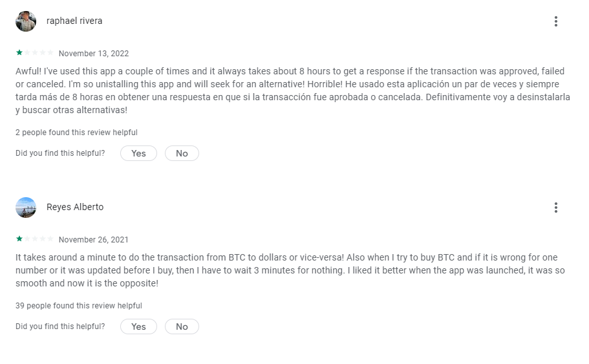Image resolution: width=589 pixels, height=364 pixels.
Task: Click the review text about BTC transactions
Action: (291, 270)
